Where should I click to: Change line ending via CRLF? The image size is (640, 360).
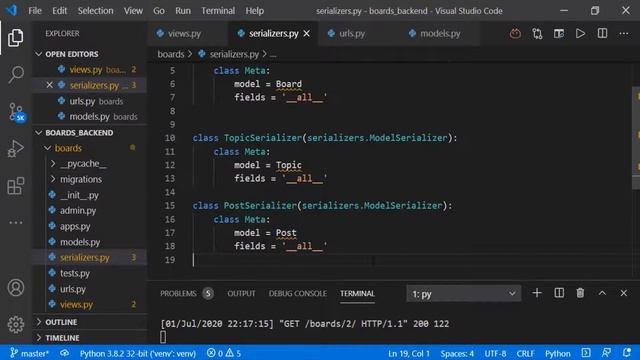pyautogui.click(x=525, y=353)
